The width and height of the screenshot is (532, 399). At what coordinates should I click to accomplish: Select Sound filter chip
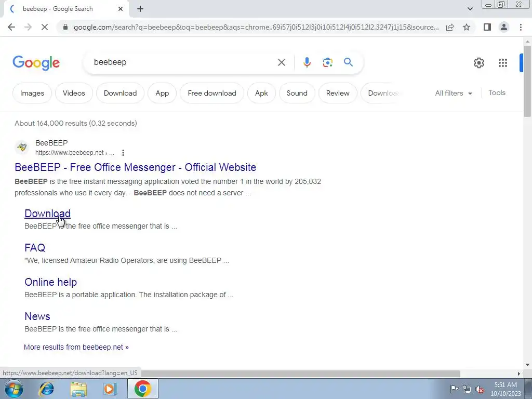click(297, 93)
